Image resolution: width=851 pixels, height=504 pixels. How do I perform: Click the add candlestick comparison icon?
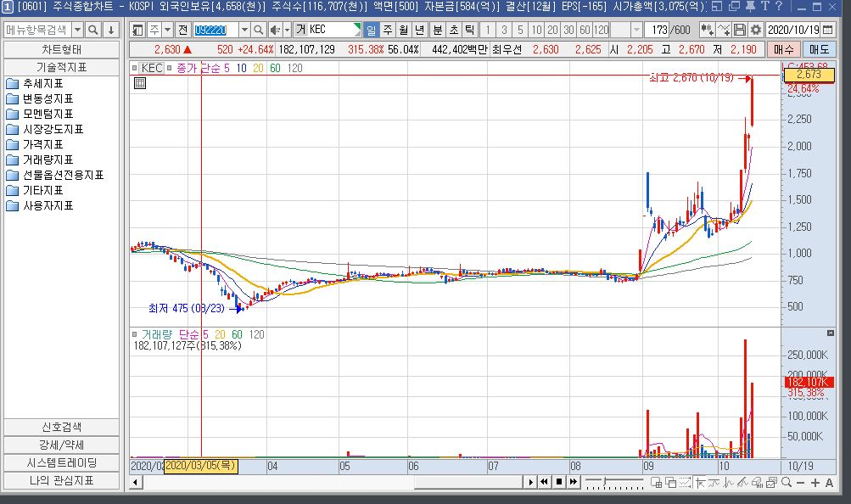pyautogui.click(x=707, y=30)
